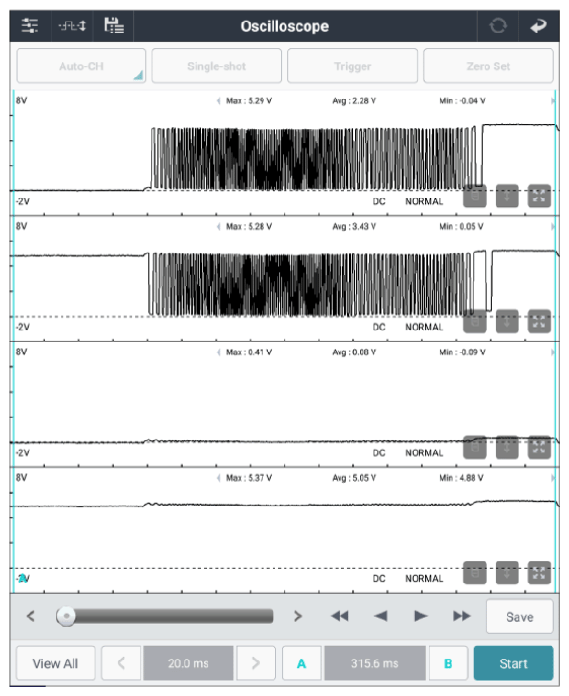Click left arrow beside Max 5.28 V
Viewport: 569px width, 696px height.
click(x=218, y=226)
